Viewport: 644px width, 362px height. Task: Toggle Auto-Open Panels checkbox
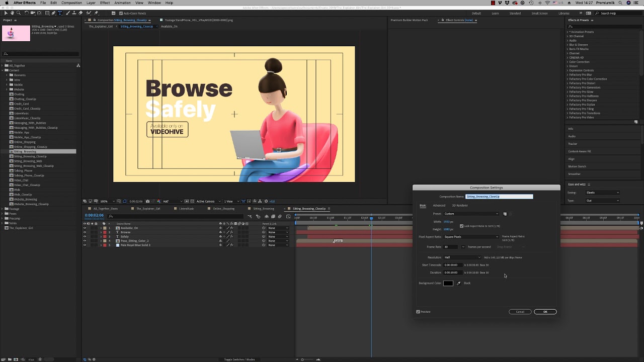pos(121,13)
